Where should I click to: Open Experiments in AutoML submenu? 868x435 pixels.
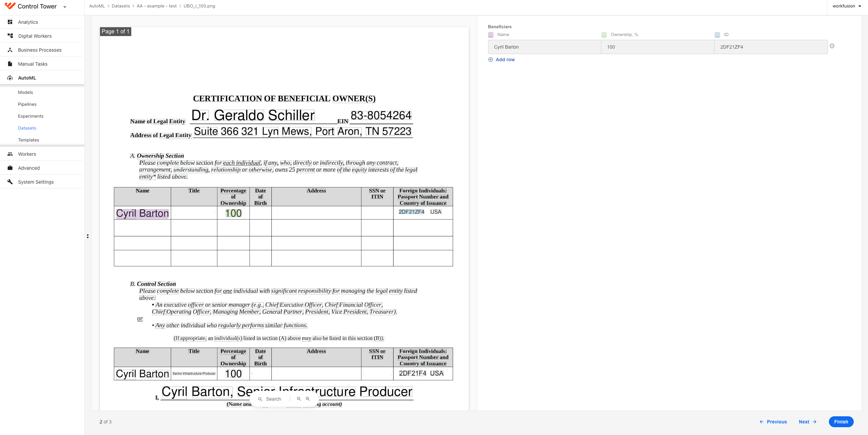31,116
